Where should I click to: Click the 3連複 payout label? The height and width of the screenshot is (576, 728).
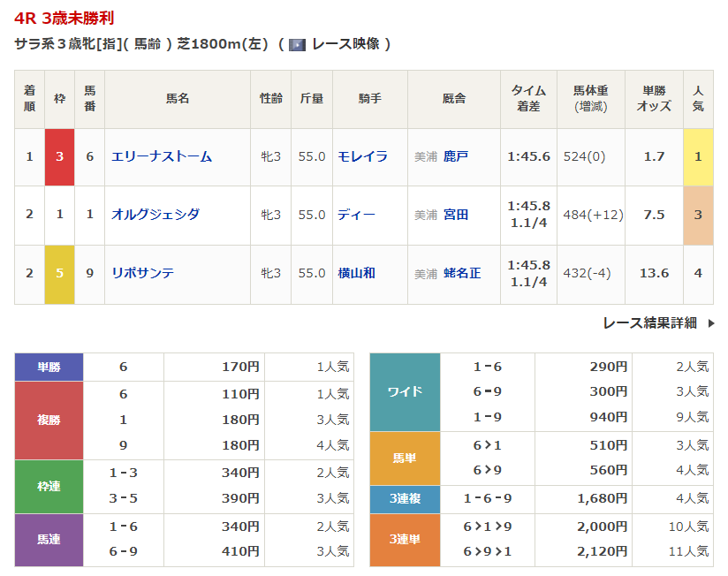coord(405,498)
